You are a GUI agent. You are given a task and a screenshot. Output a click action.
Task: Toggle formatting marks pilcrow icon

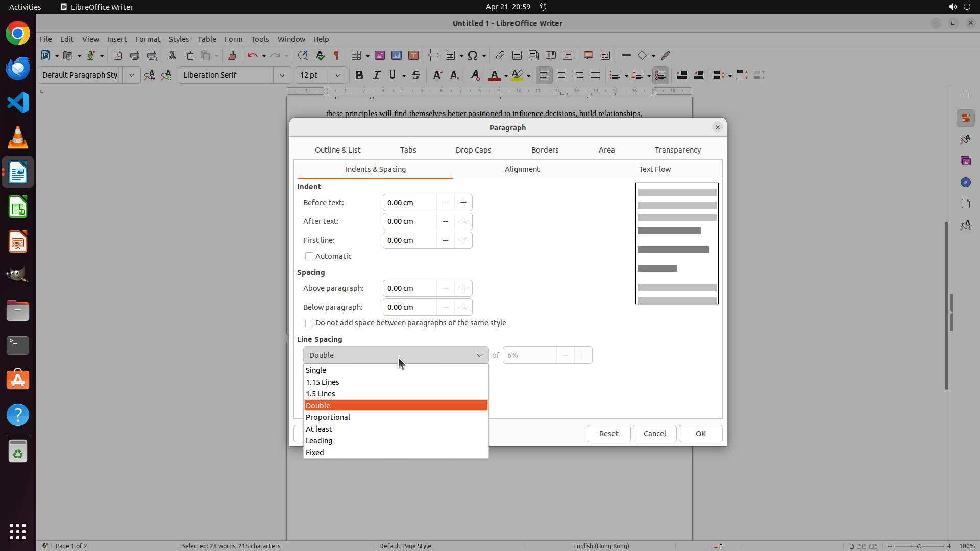pos(336,55)
